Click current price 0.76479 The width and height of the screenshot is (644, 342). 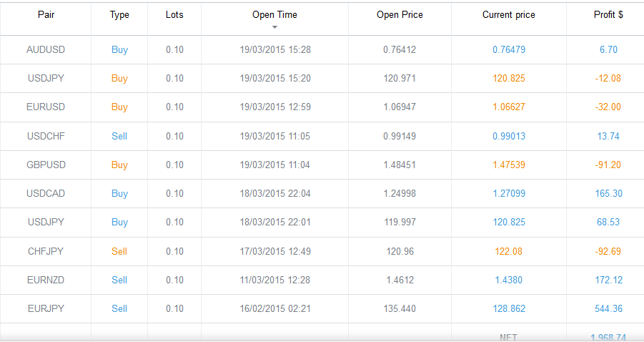509,50
